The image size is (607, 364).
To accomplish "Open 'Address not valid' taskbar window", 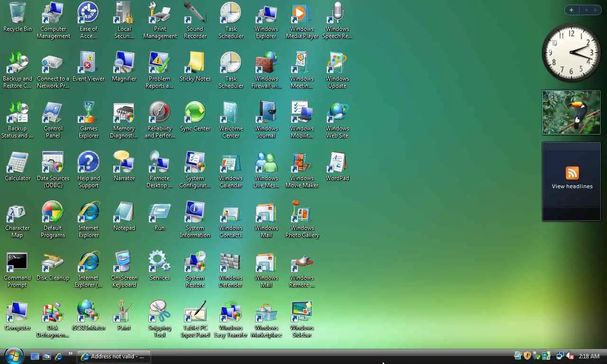I will click(x=114, y=356).
